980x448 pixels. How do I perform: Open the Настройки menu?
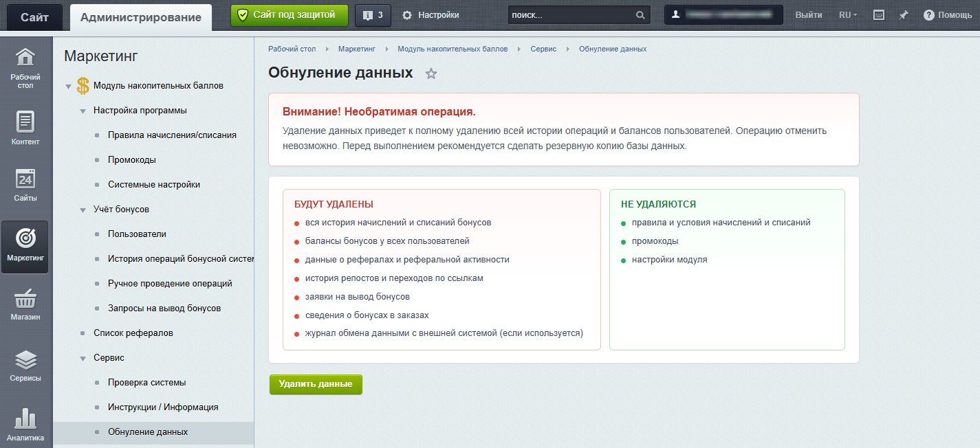point(431,15)
